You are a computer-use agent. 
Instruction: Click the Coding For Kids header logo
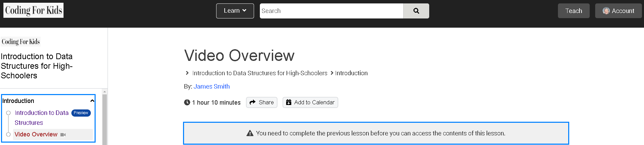click(x=33, y=10)
